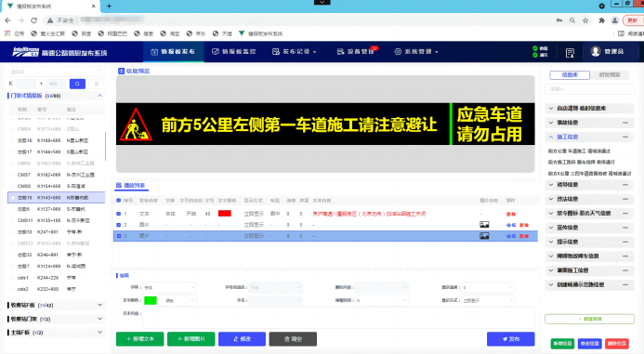Click the browser reload page icon

click(34, 20)
